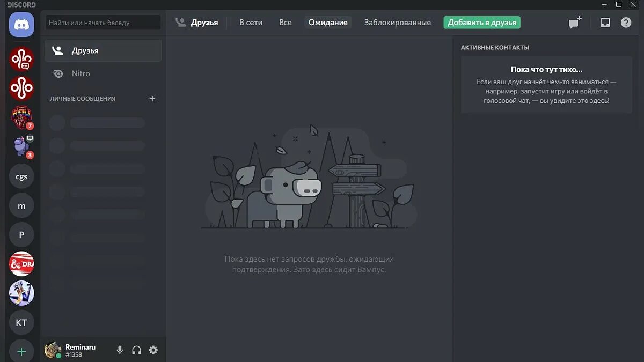Open the server with 7 notifications
644x362 pixels.
pos(21,117)
